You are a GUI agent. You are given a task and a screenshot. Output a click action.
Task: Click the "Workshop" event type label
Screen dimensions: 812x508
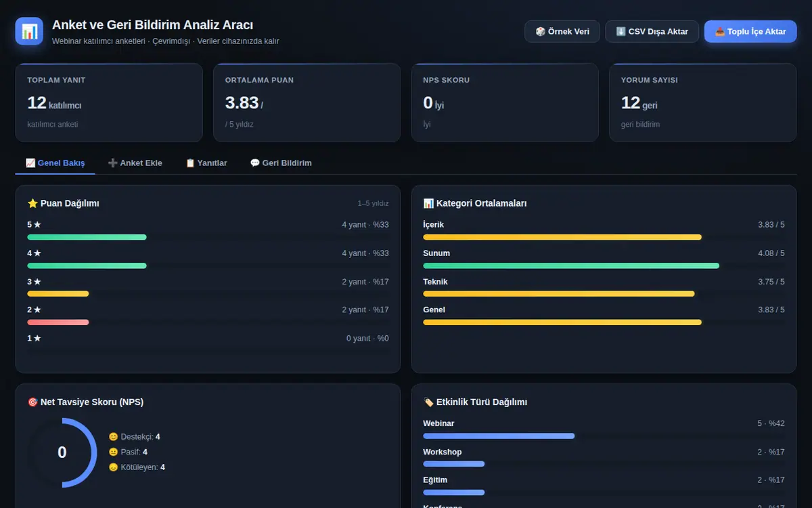point(443,452)
